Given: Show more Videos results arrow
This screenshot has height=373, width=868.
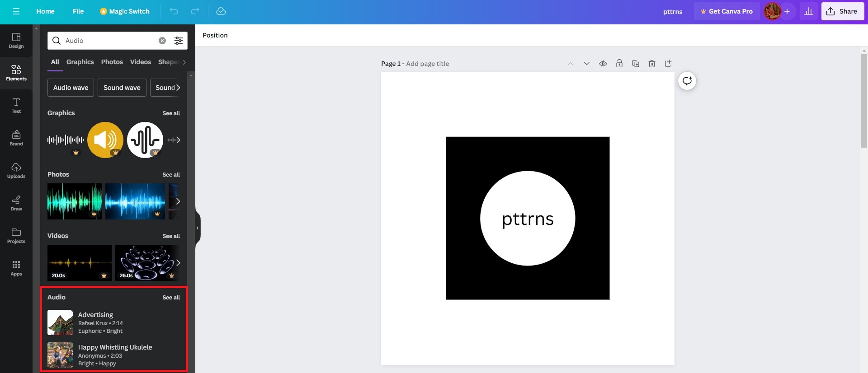Looking at the screenshot, I should (178, 263).
